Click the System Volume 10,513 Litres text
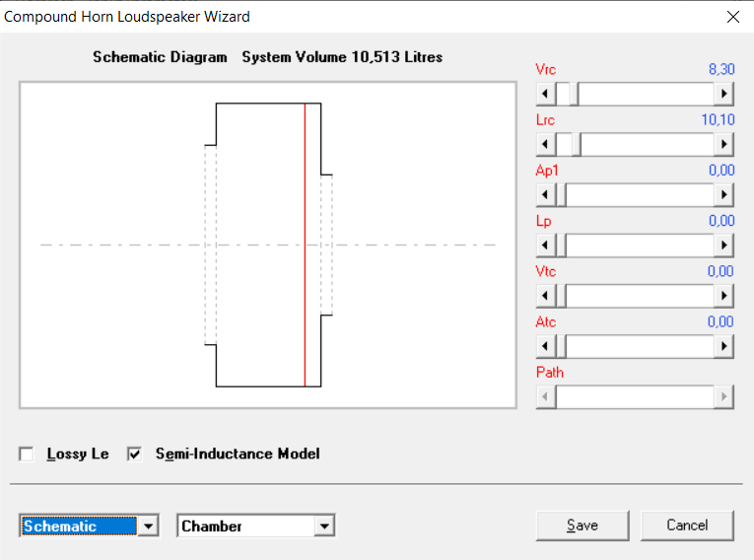 click(342, 57)
